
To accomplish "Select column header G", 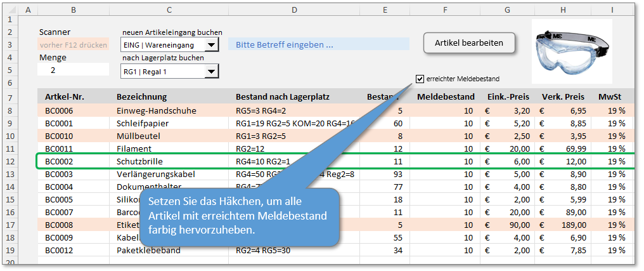I will coord(508,10).
